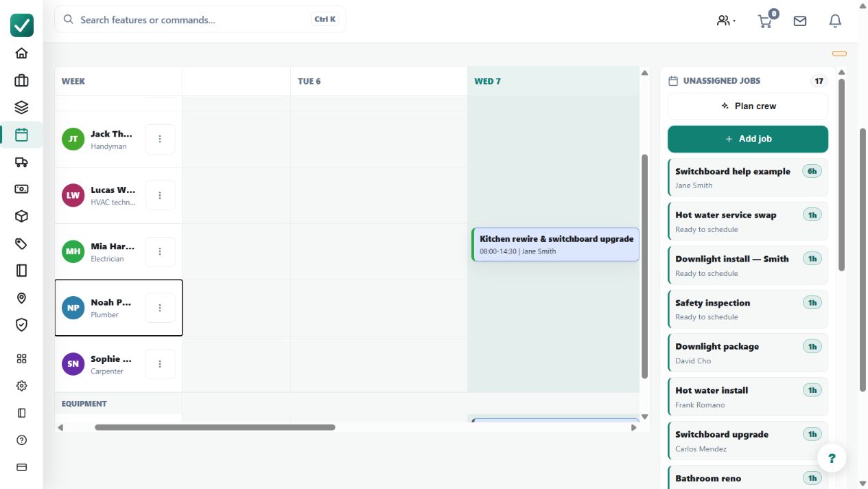Viewport: 868px width, 489px height.
Task: Open the box Inventory icon in sidebar
Action: (21, 216)
